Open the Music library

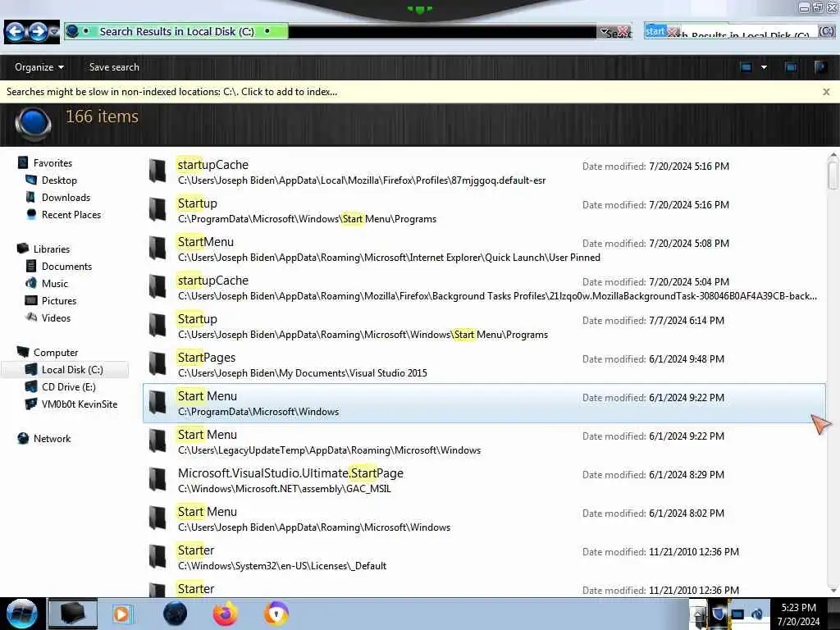point(55,283)
